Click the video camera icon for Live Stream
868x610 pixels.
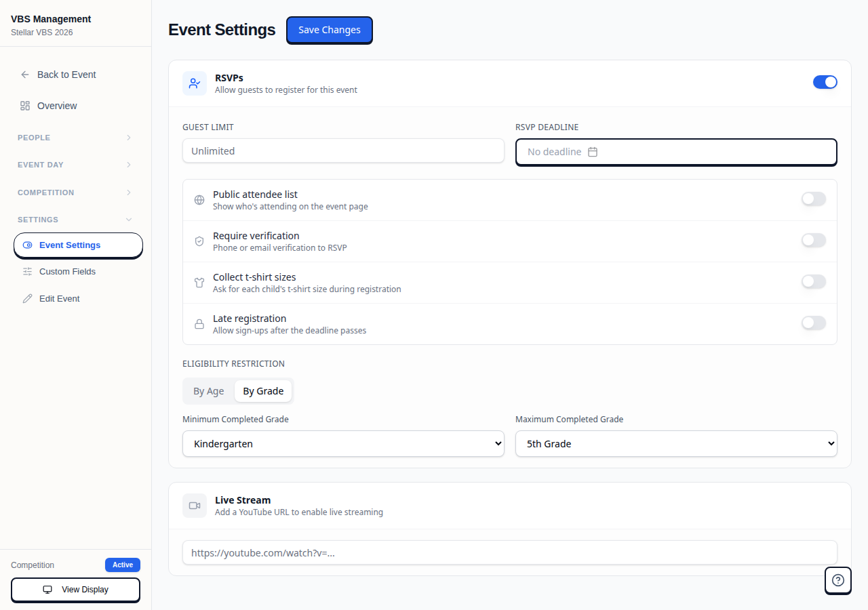(195, 506)
